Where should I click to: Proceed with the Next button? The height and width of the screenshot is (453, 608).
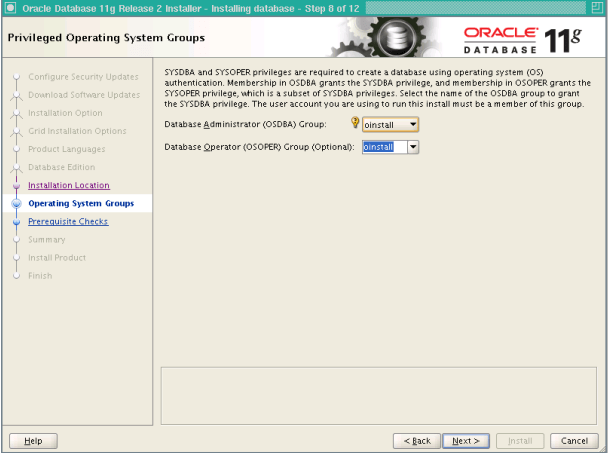coord(466,441)
